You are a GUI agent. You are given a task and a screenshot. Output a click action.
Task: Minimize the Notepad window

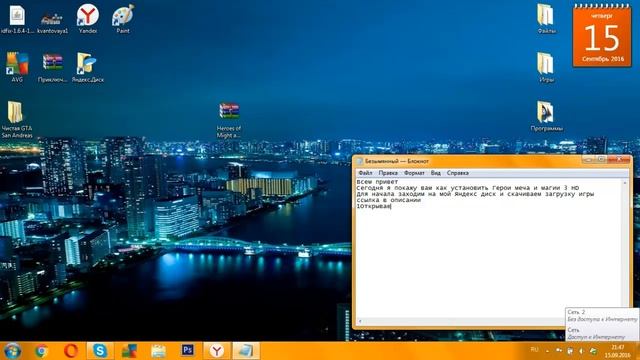coord(589,160)
